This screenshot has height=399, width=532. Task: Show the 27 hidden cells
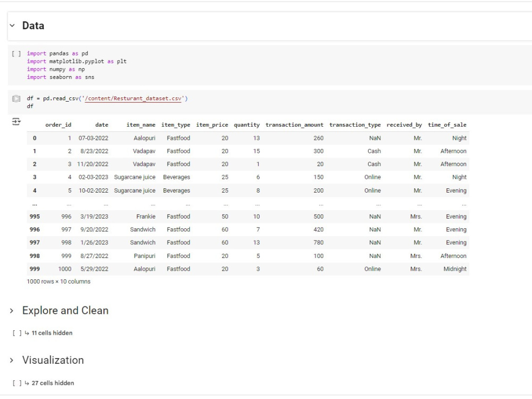click(x=51, y=383)
